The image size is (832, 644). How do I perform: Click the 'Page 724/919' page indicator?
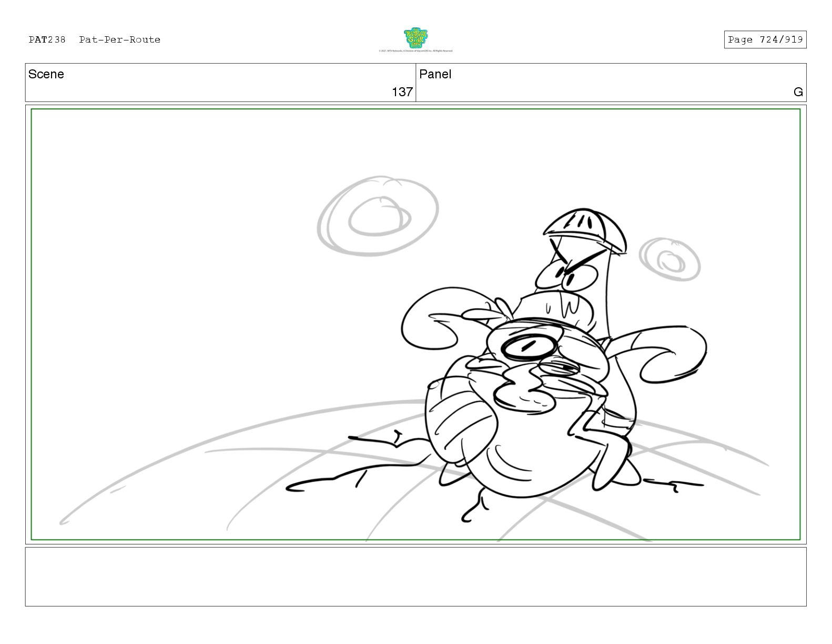click(765, 39)
